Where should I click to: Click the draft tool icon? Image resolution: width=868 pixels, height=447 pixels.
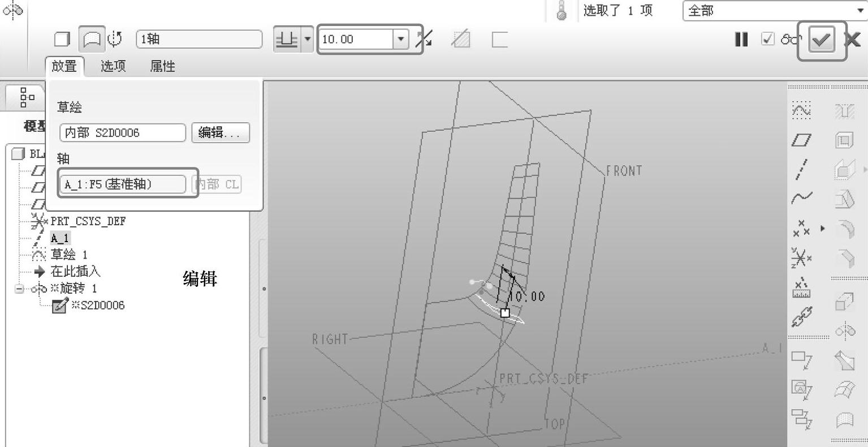(x=845, y=199)
